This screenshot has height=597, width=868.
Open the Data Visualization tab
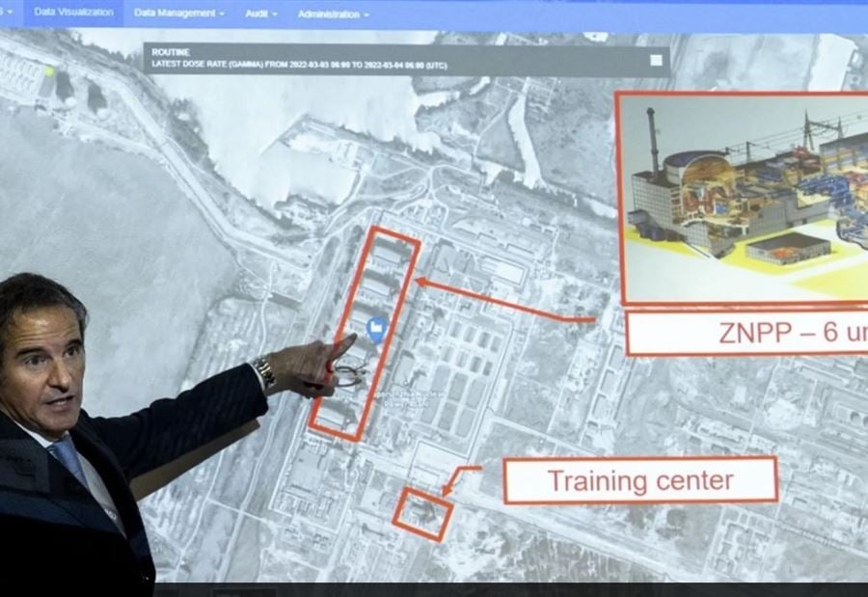point(73,13)
